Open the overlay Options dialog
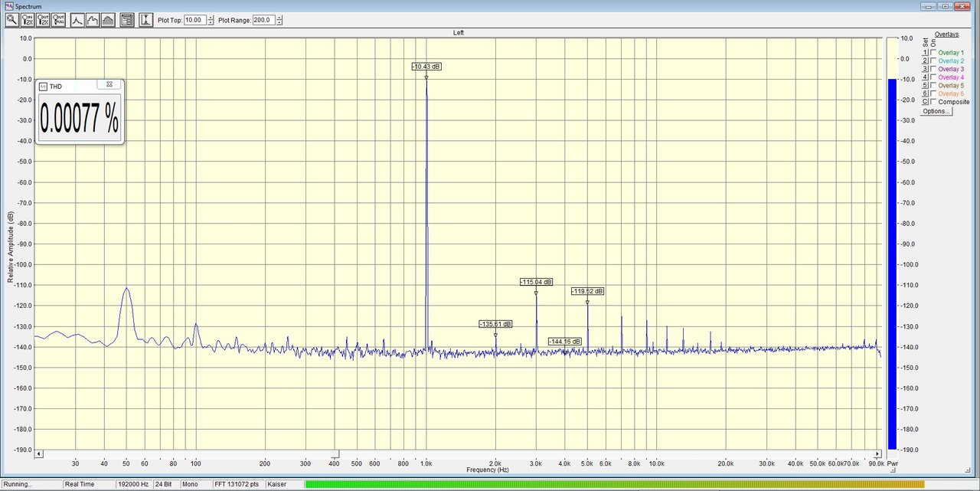Viewport: 980px width, 491px height. [x=936, y=111]
